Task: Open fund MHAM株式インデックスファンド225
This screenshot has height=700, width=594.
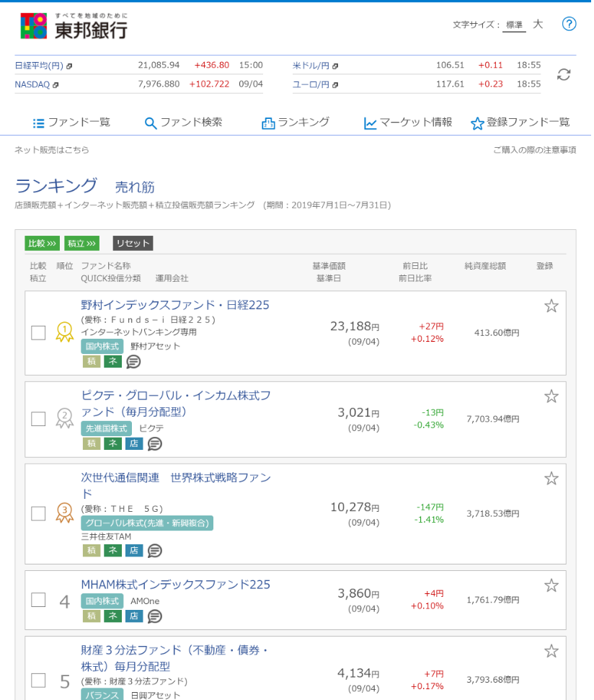Action: tap(175, 585)
